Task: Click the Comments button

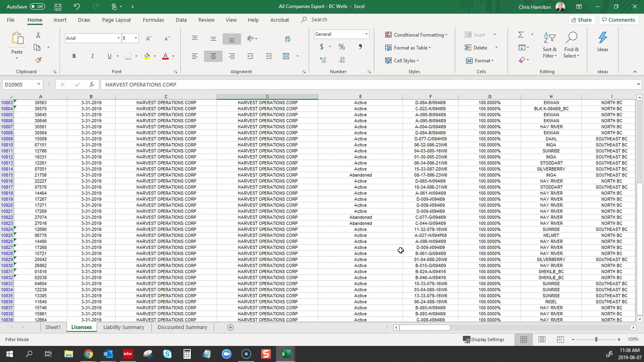Action: tap(619, 20)
